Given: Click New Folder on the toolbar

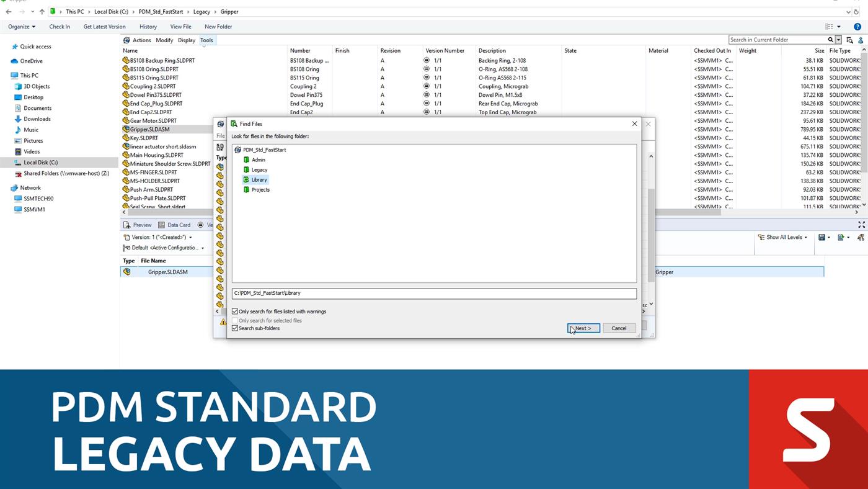Looking at the screenshot, I should pyautogui.click(x=218, y=27).
